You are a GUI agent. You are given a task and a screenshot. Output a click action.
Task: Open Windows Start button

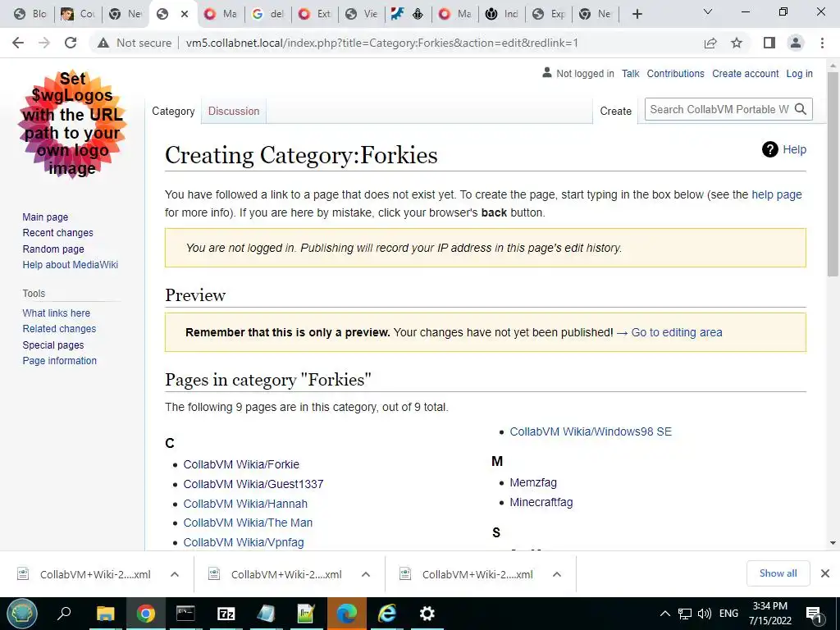point(22,614)
